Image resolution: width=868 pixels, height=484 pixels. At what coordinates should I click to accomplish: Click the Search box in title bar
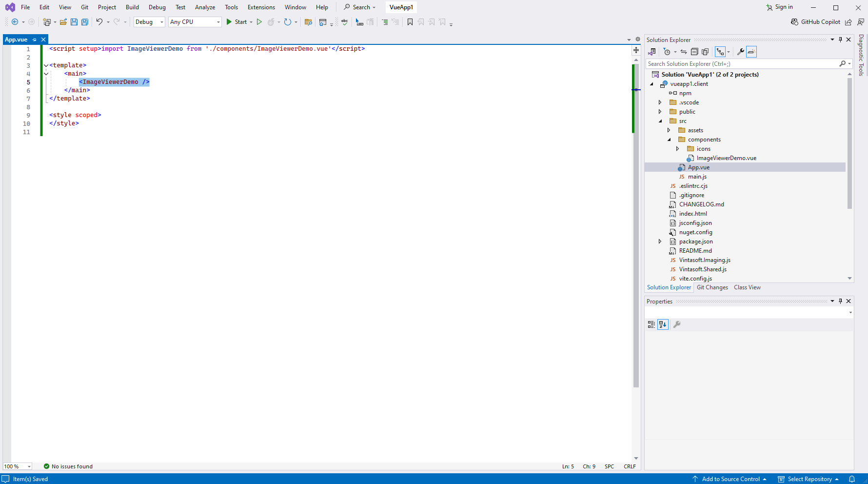[360, 7]
